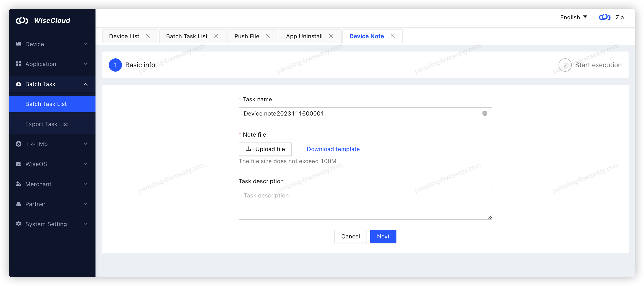Click the WiseCloud logo icon in sidebar
This screenshot has height=286, width=644.
(22, 20)
